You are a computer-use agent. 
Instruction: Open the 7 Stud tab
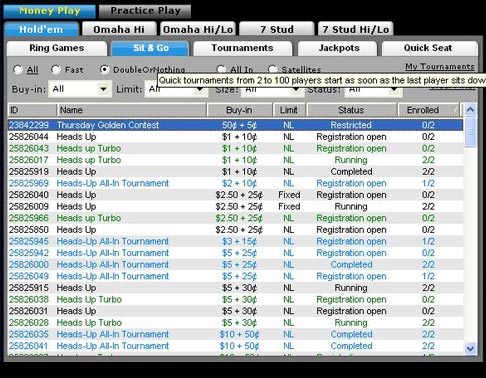point(276,29)
